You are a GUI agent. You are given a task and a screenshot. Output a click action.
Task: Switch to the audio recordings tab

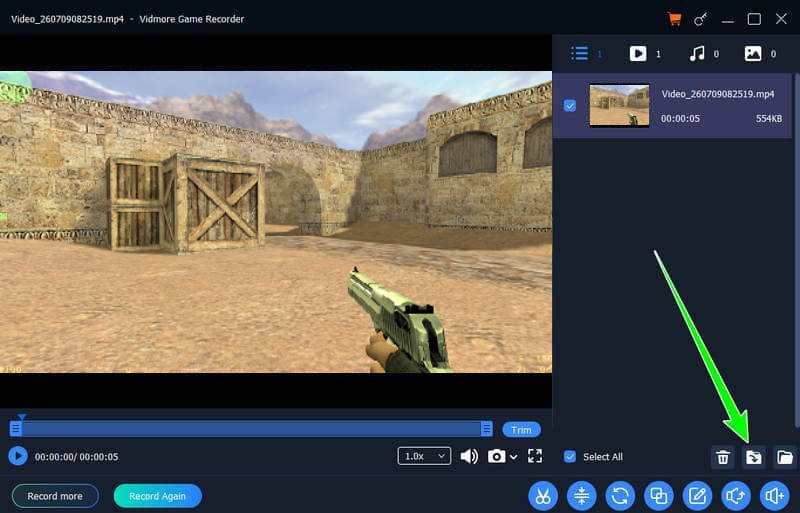[697, 54]
